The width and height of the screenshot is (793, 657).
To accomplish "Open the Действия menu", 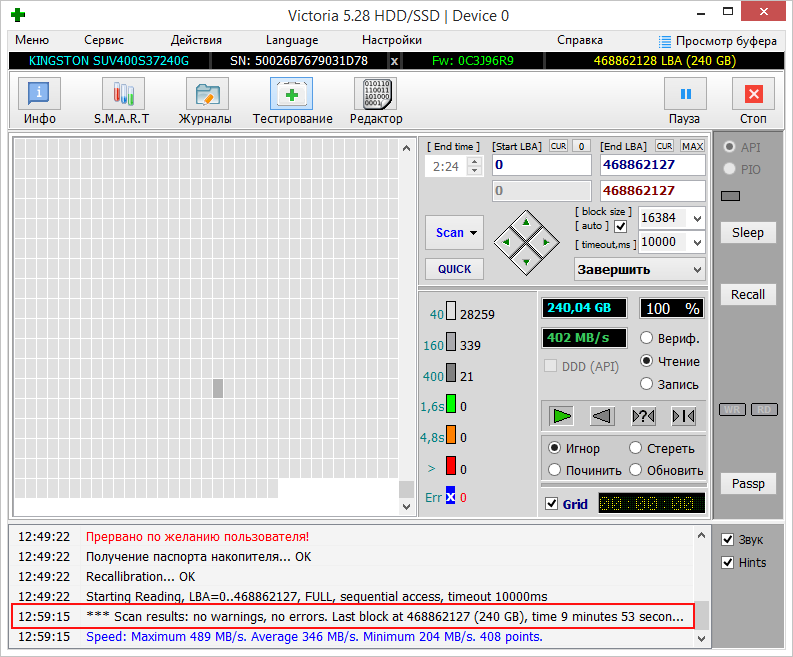I will [196, 40].
